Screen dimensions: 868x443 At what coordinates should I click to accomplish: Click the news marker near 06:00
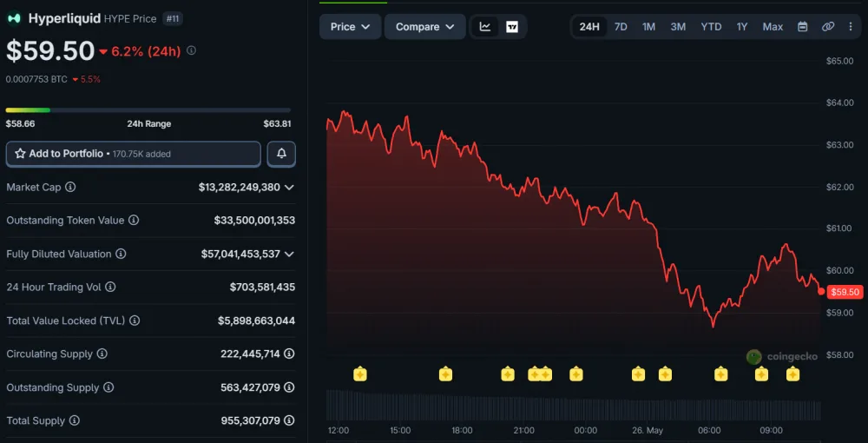(720, 374)
